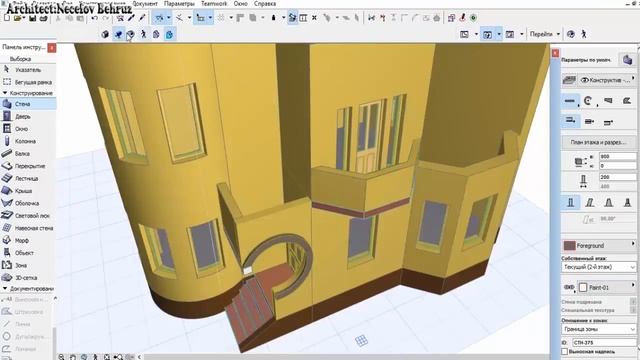This screenshot has height=360, width=640.
Task: Close the Панель инструментов toolbox
Action: [x=52, y=48]
